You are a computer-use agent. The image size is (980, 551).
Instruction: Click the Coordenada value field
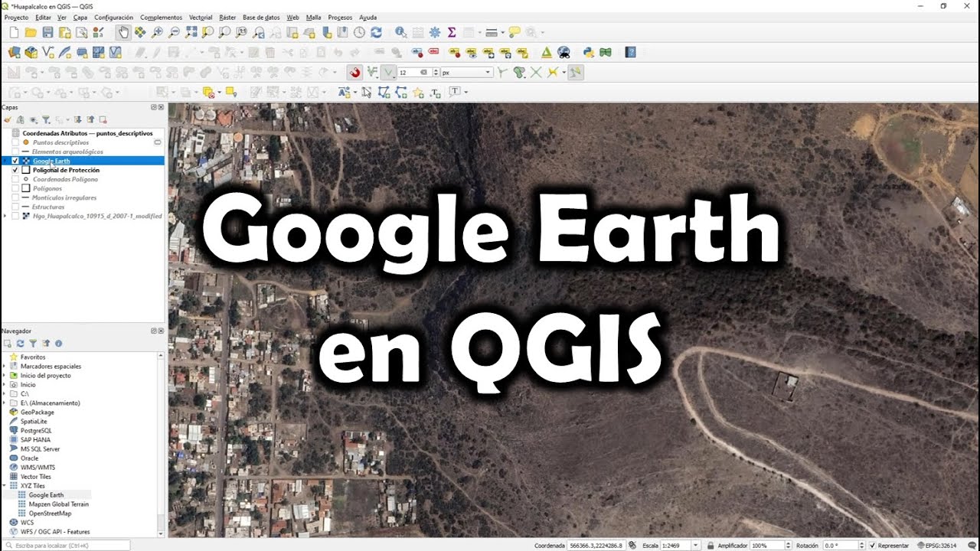click(596, 546)
